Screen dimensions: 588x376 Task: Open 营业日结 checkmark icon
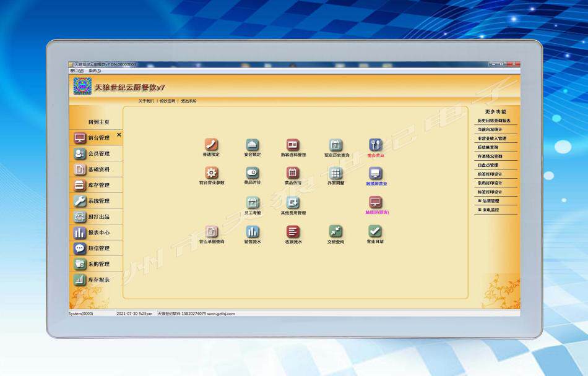(x=375, y=231)
